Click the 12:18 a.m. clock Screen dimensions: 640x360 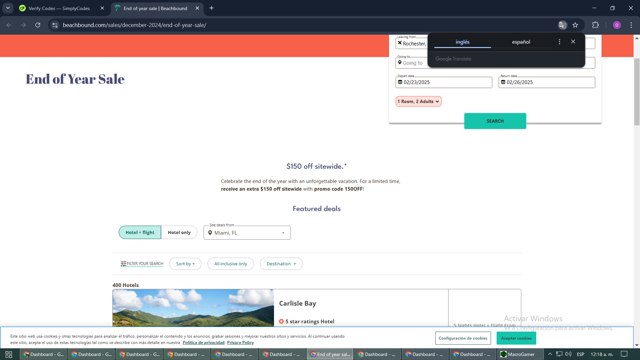[x=602, y=354]
